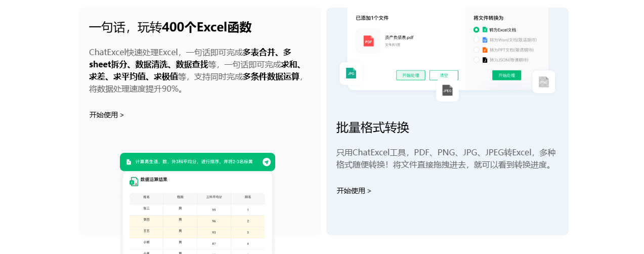
Task: Click the red PDF file icon
Action: [368, 41]
